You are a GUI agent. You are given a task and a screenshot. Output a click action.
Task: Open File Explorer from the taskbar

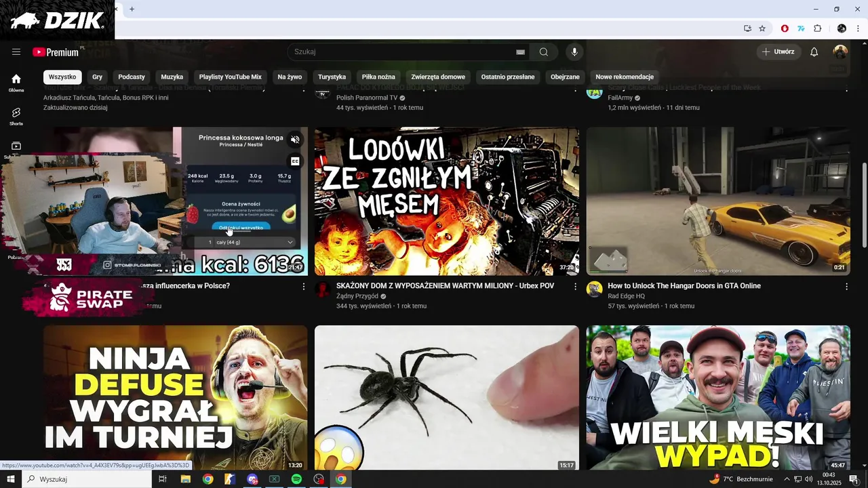tap(185, 479)
